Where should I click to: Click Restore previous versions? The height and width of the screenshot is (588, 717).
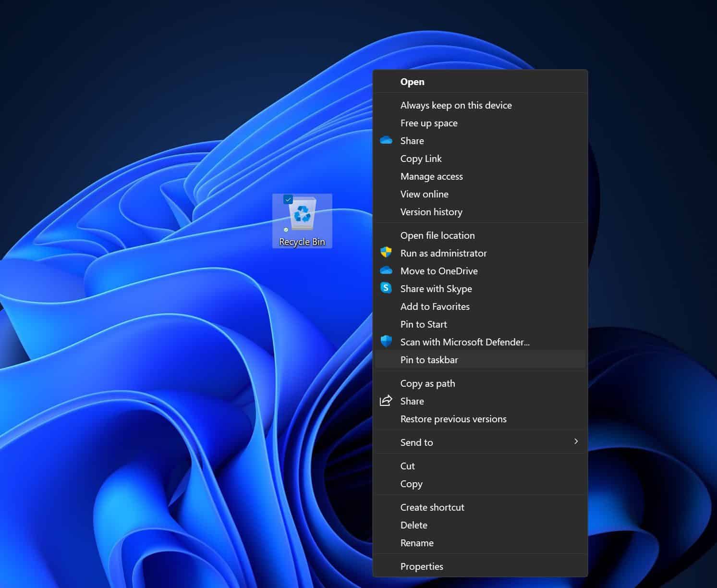point(453,418)
